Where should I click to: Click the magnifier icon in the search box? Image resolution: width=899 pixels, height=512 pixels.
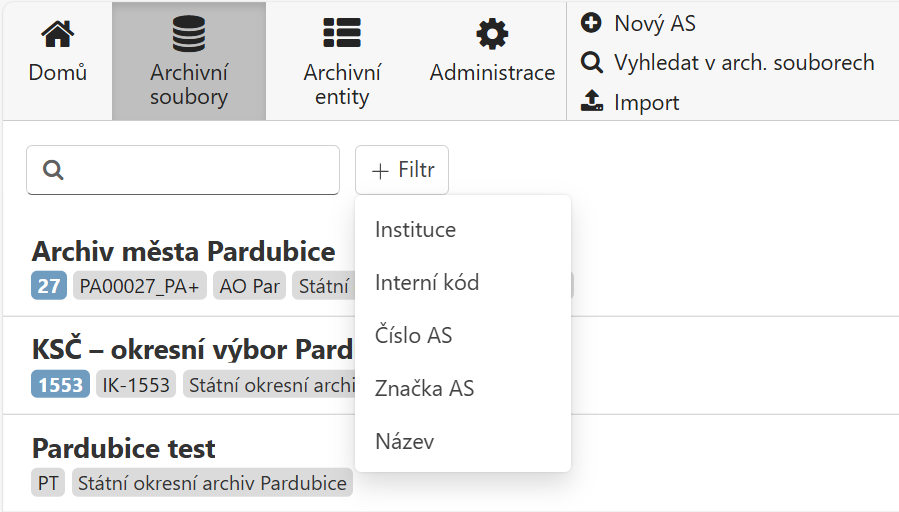(54, 171)
